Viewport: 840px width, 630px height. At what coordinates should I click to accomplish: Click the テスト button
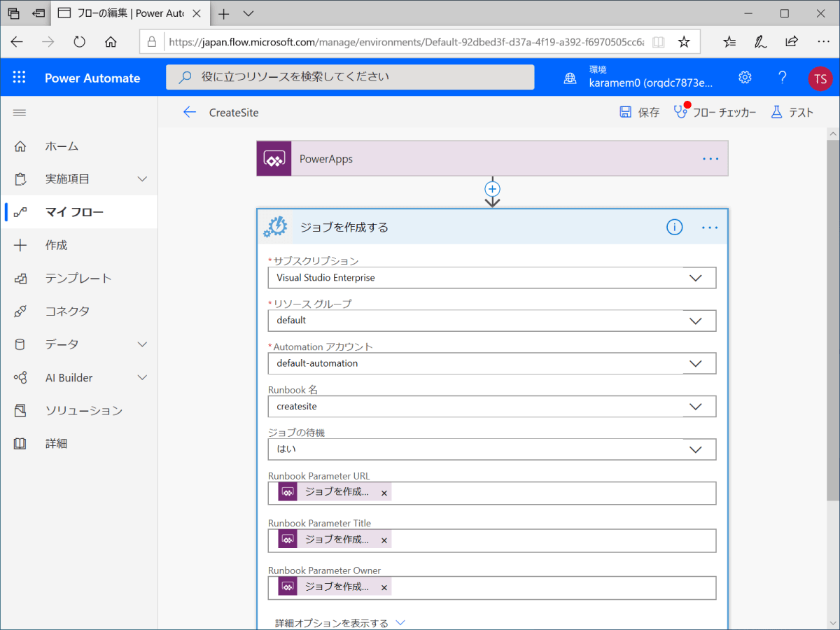(792, 112)
